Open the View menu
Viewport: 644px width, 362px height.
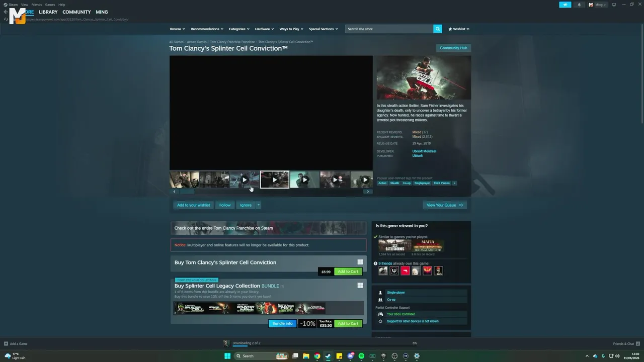pos(24,5)
